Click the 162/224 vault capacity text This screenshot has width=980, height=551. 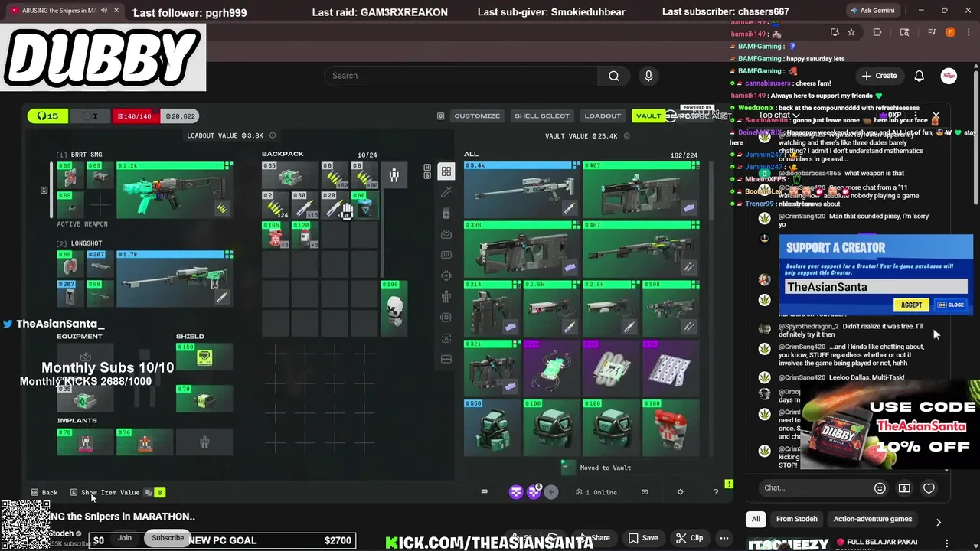684,155
